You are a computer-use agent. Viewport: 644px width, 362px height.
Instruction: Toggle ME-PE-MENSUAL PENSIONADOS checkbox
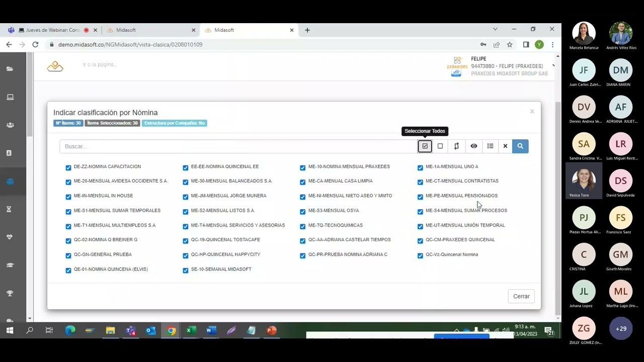[420, 197]
